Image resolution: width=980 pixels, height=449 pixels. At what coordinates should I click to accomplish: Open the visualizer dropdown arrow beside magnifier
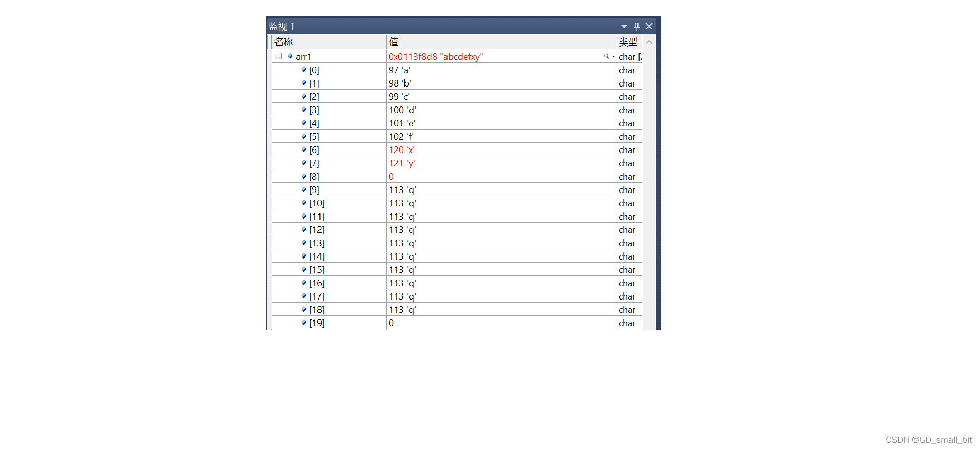pos(613,57)
